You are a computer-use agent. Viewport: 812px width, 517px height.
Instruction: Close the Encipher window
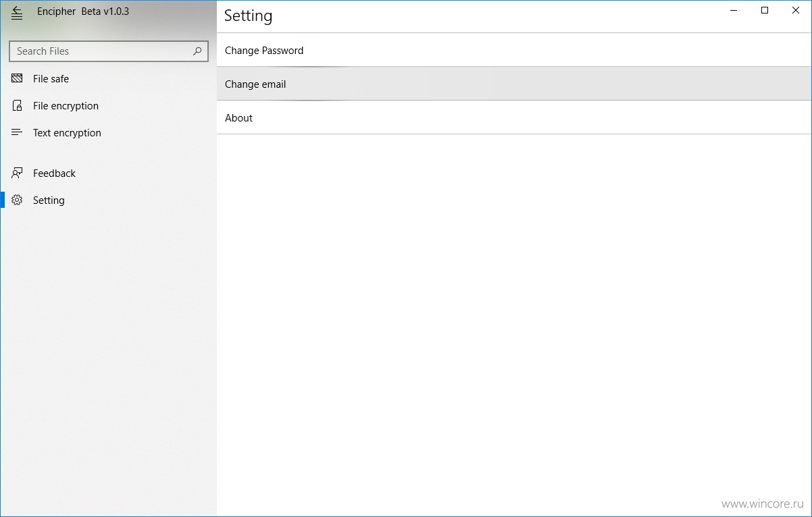click(x=796, y=10)
